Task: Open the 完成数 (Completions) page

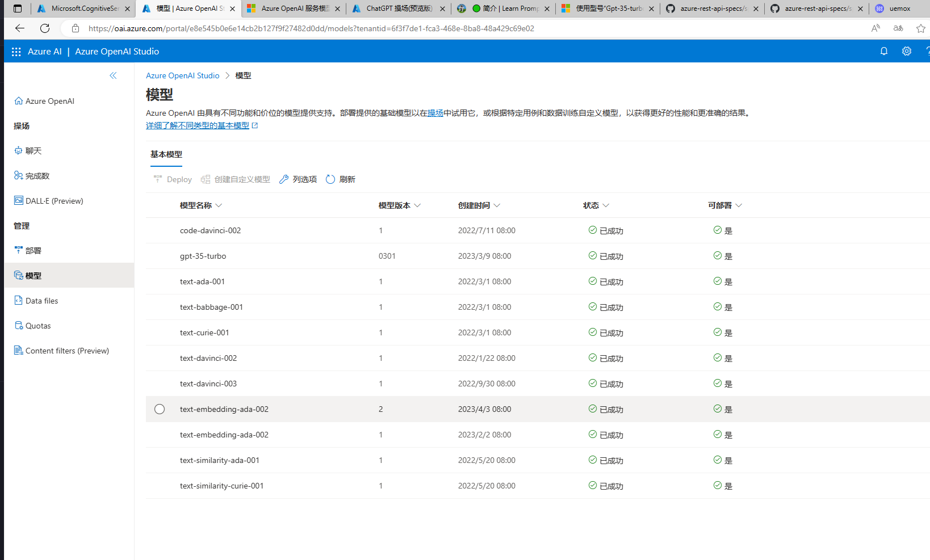Action: (x=37, y=175)
